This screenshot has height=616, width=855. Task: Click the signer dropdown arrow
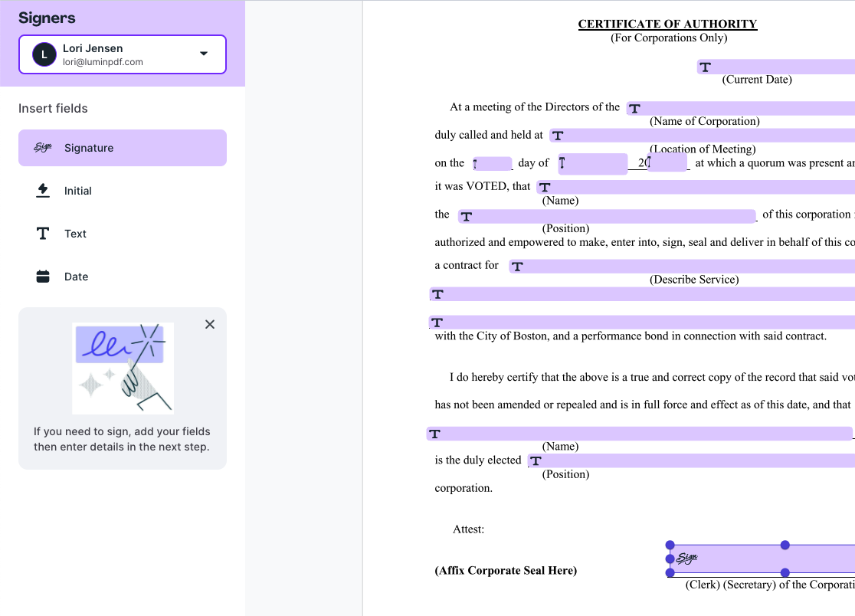(203, 54)
